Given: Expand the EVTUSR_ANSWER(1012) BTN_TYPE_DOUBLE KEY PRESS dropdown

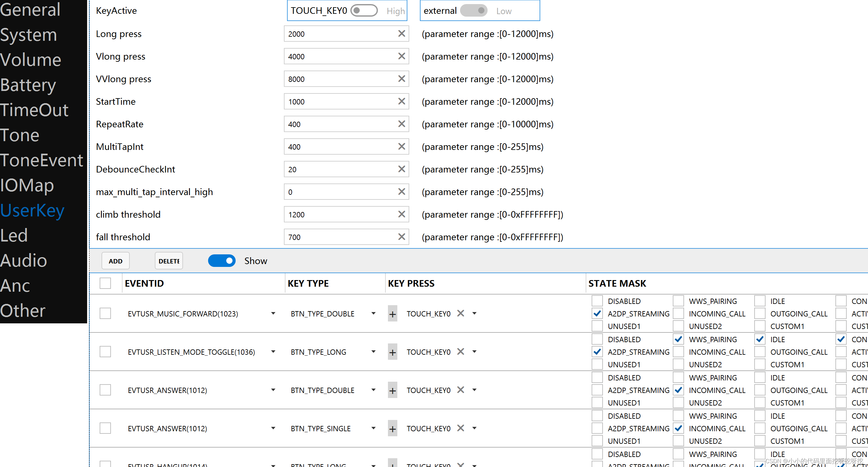Looking at the screenshot, I should tap(474, 390).
